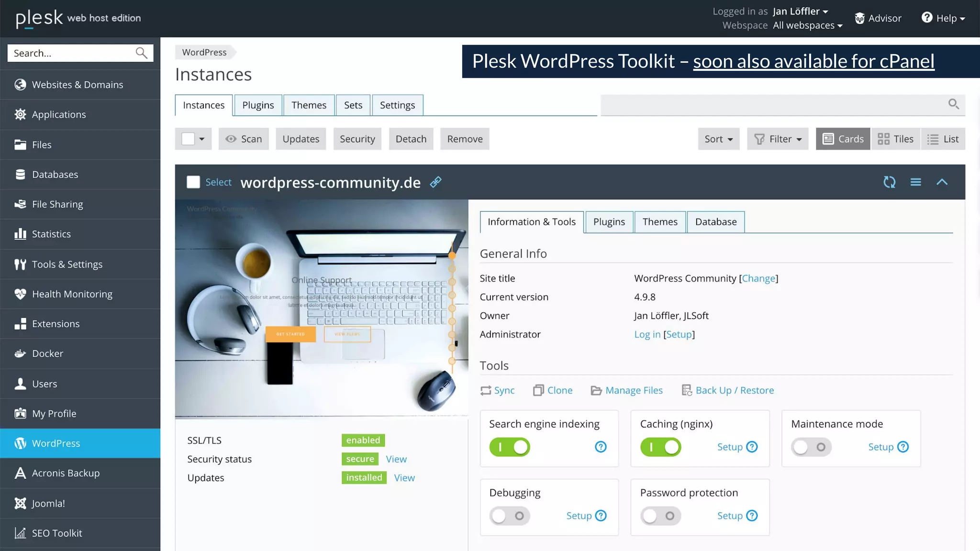Click the Updates button
Screen dimensions: 980x551
coord(301,139)
